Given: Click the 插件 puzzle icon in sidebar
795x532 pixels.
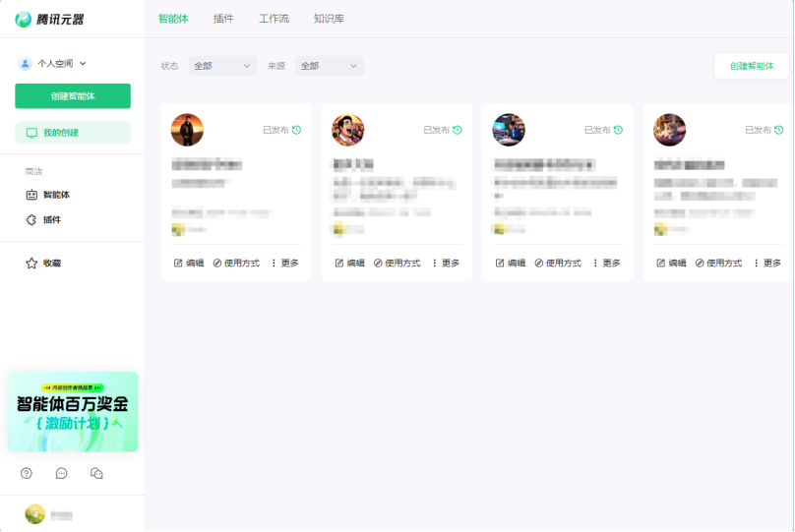Looking at the screenshot, I should [x=31, y=219].
